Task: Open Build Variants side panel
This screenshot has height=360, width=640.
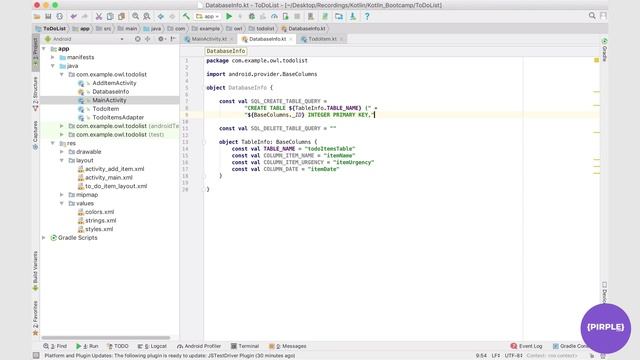Action: tap(36, 271)
